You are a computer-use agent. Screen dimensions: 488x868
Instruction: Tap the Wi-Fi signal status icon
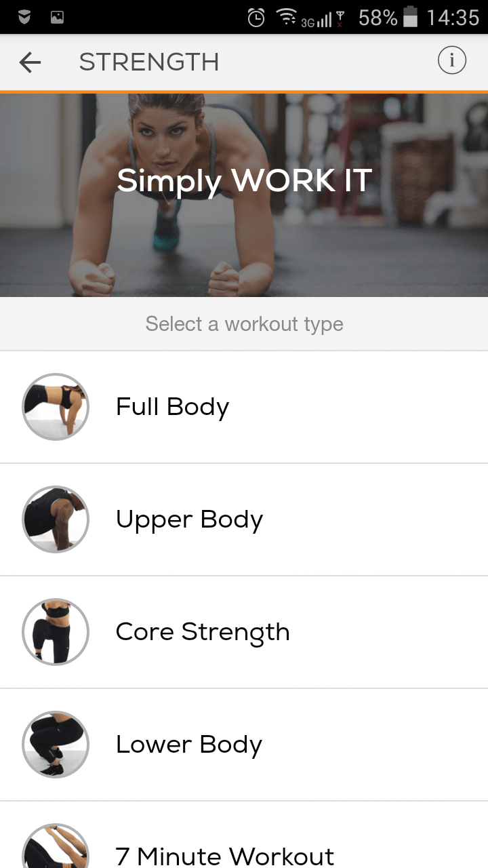point(287,18)
